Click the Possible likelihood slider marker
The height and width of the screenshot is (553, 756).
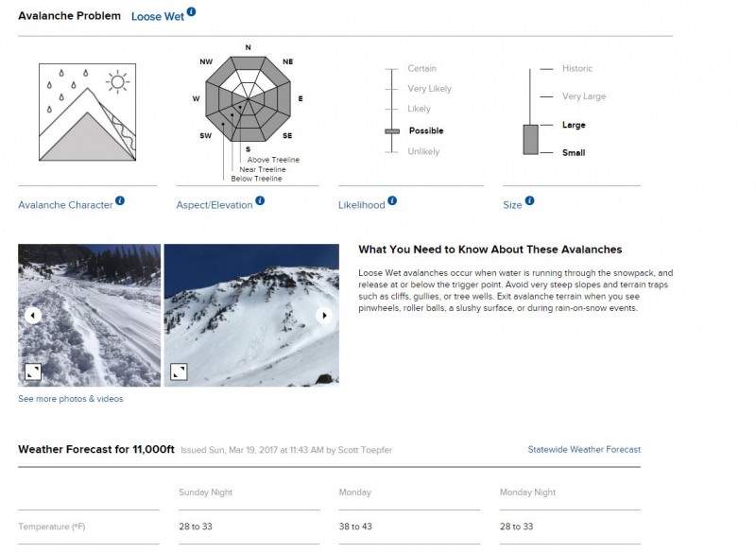[x=392, y=131]
